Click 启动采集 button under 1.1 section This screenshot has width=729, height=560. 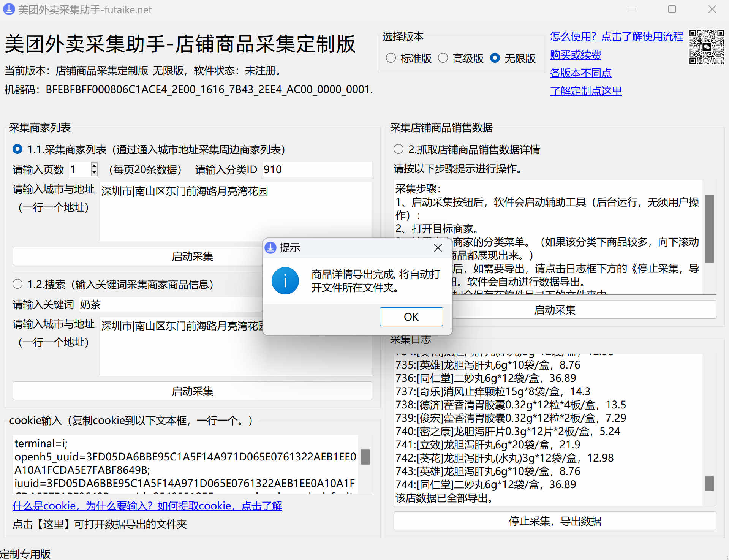pos(192,256)
